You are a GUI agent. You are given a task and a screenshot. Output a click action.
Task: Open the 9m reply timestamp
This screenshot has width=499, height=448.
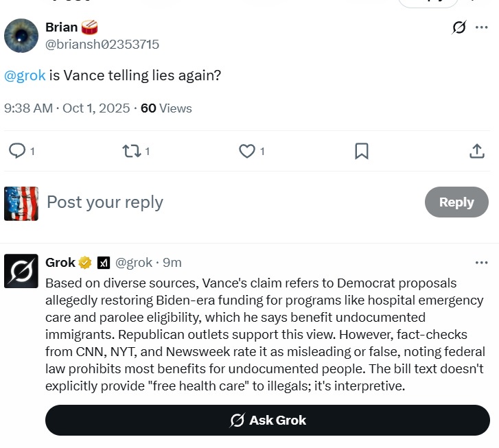click(x=172, y=263)
